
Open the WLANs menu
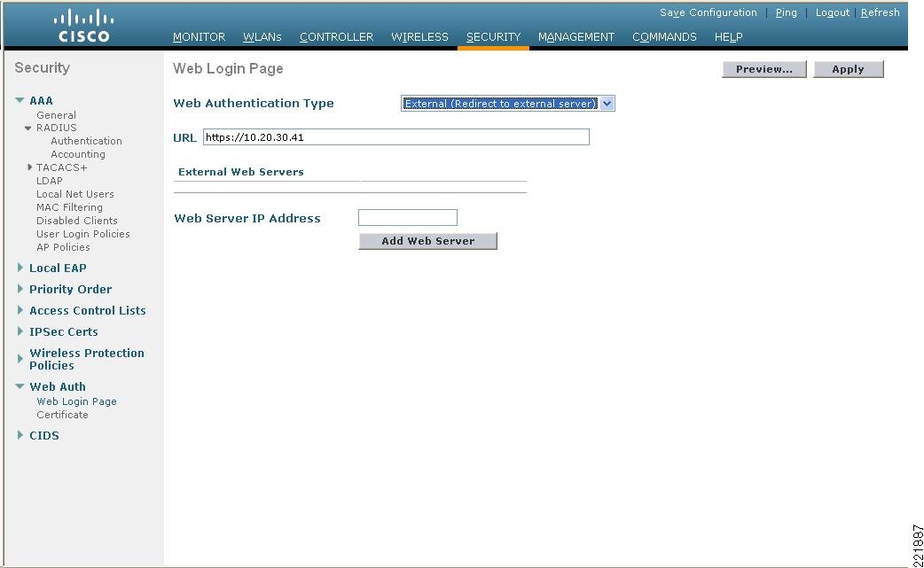[x=262, y=37]
